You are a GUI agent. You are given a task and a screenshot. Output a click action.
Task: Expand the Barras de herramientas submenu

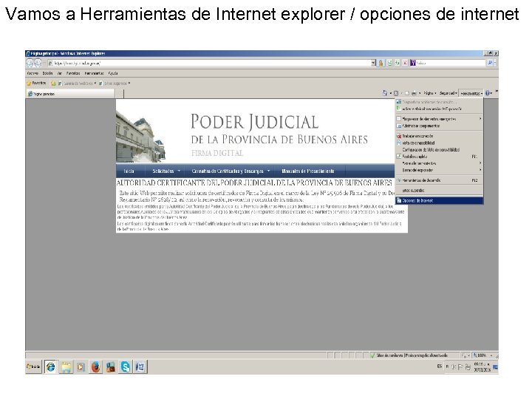tap(440, 163)
